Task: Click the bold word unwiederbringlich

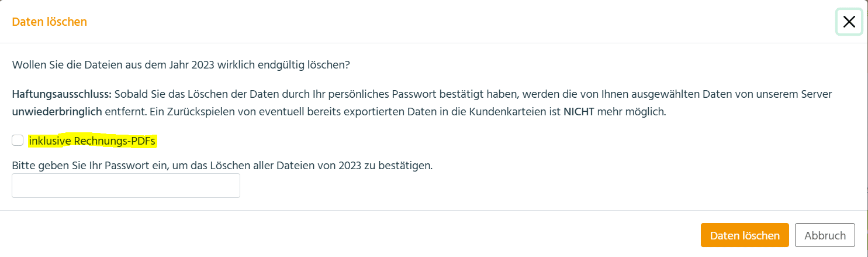Action: (57, 112)
